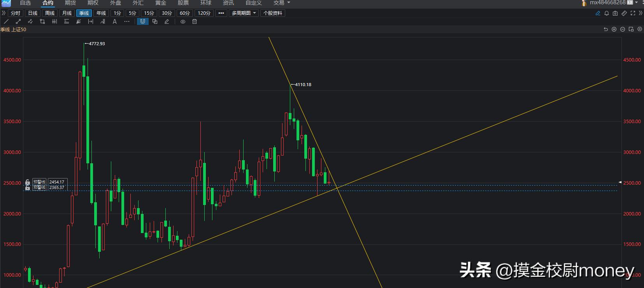Screen dimensions: 644x288
Task: Open the 资讯 news tab
Action: pos(228,3)
